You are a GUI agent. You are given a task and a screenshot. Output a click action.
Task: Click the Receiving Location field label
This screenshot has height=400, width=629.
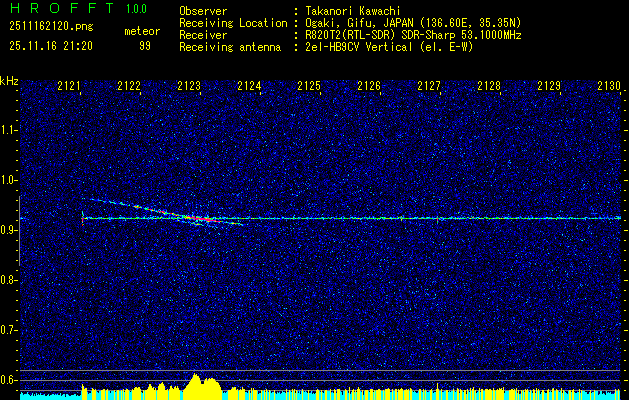[x=233, y=23]
